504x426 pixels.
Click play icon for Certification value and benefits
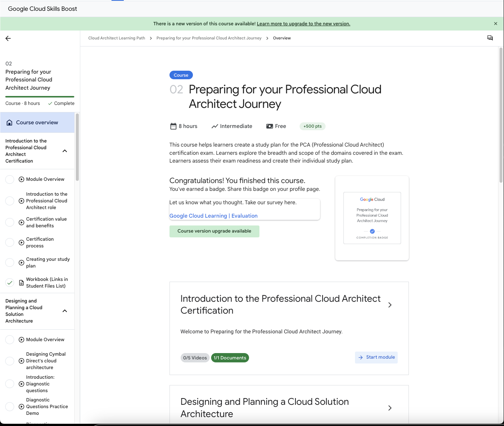[22, 222]
